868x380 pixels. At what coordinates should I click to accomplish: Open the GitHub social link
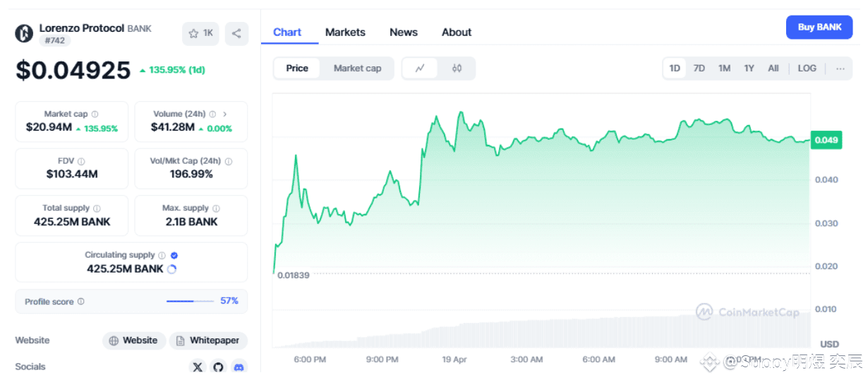pyautogui.click(x=218, y=367)
